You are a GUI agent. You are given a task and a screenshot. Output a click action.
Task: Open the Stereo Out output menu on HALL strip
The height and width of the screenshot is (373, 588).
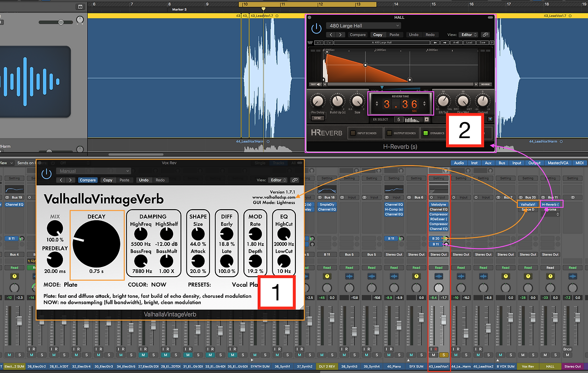coord(550,255)
